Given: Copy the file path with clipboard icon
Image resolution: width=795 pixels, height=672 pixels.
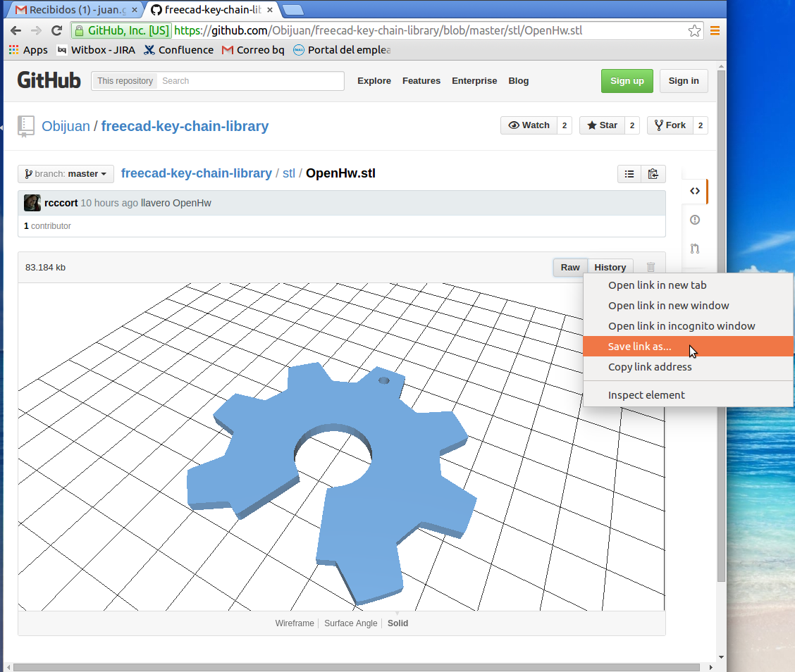Looking at the screenshot, I should pyautogui.click(x=653, y=174).
